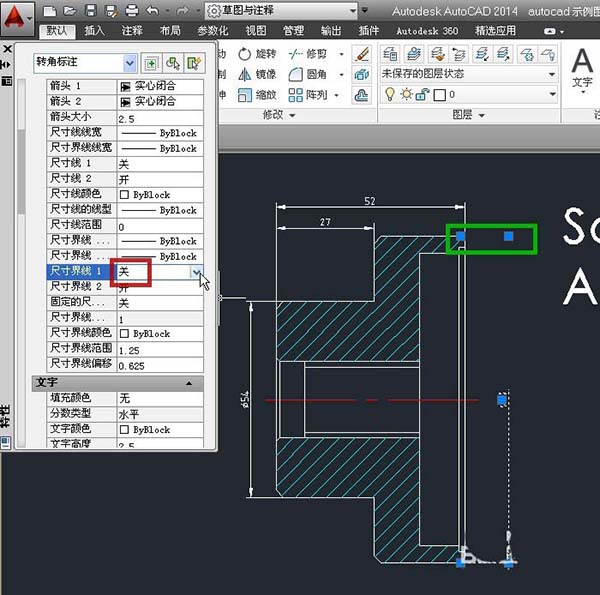The width and height of the screenshot is (600, 595).
Task: Toggle layer 0 on/off lightbulb
Action: point(390,94)
